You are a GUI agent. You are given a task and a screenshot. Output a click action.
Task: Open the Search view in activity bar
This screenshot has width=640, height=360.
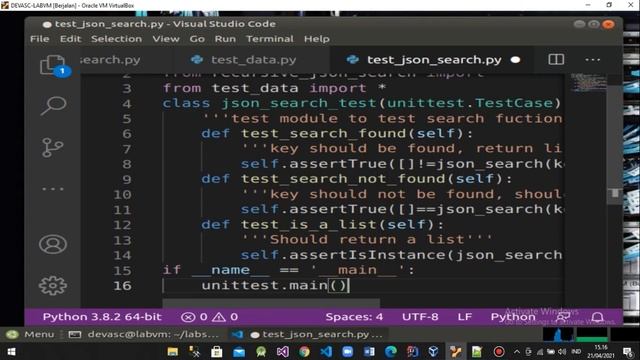point(53,105)
